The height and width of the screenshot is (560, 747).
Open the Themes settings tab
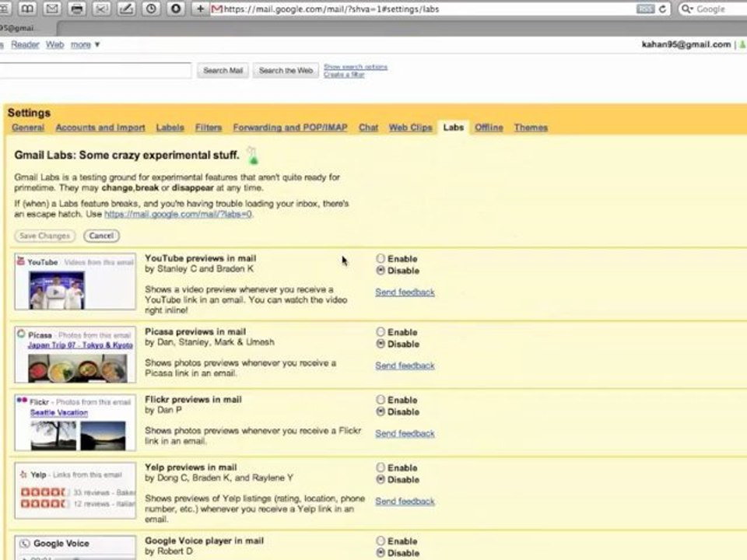point(531,128)
